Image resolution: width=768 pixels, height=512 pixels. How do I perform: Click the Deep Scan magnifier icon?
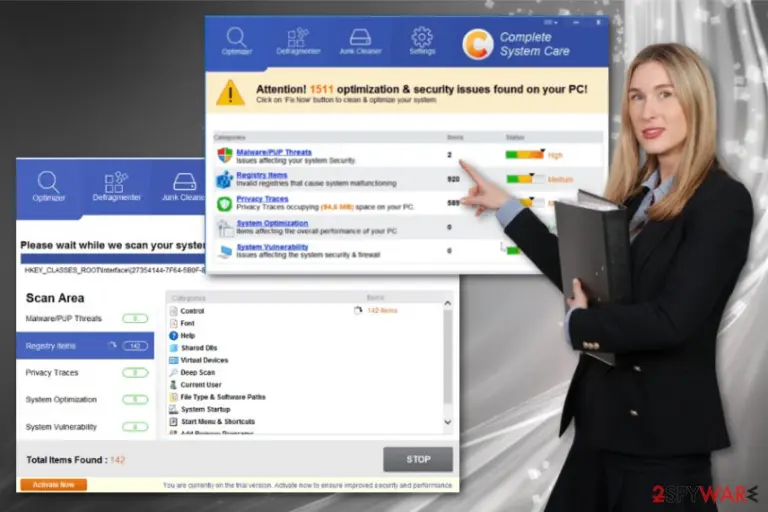click(173, 372)
